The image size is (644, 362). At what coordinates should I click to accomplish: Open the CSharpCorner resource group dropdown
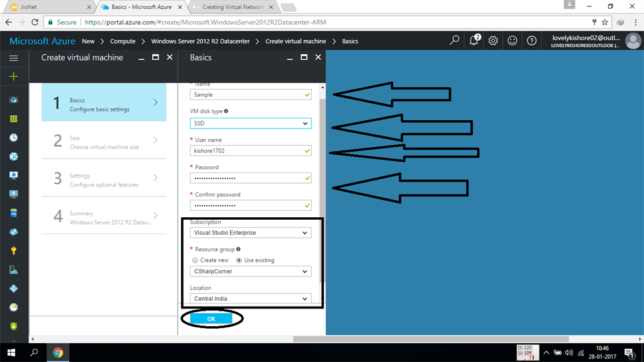click(x=250, y=271)
